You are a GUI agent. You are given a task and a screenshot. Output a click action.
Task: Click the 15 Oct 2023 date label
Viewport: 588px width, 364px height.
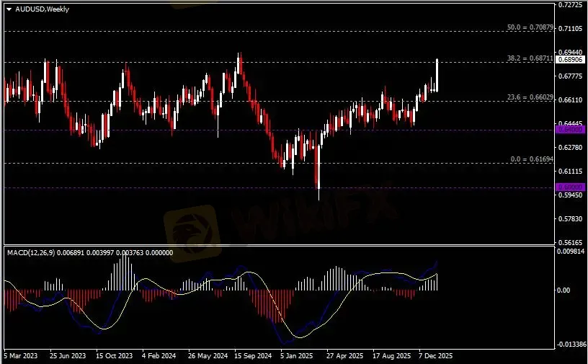pos(115,356)
